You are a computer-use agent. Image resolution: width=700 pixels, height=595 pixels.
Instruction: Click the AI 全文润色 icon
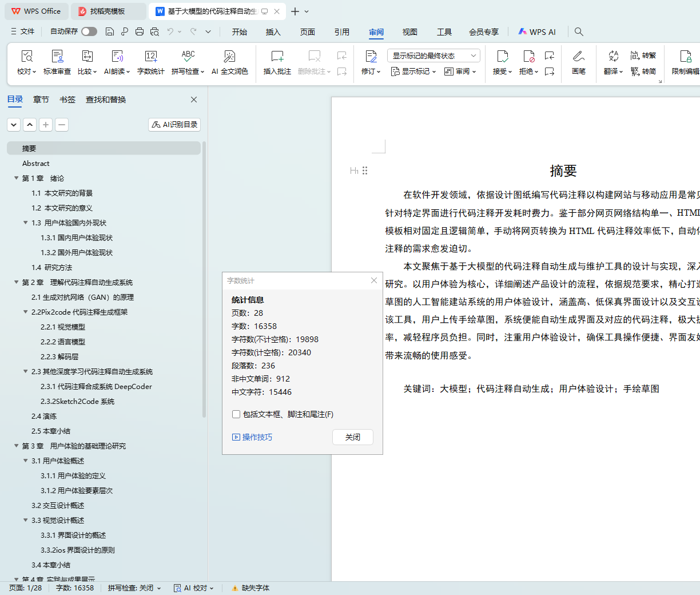click(x=229, y=57)
